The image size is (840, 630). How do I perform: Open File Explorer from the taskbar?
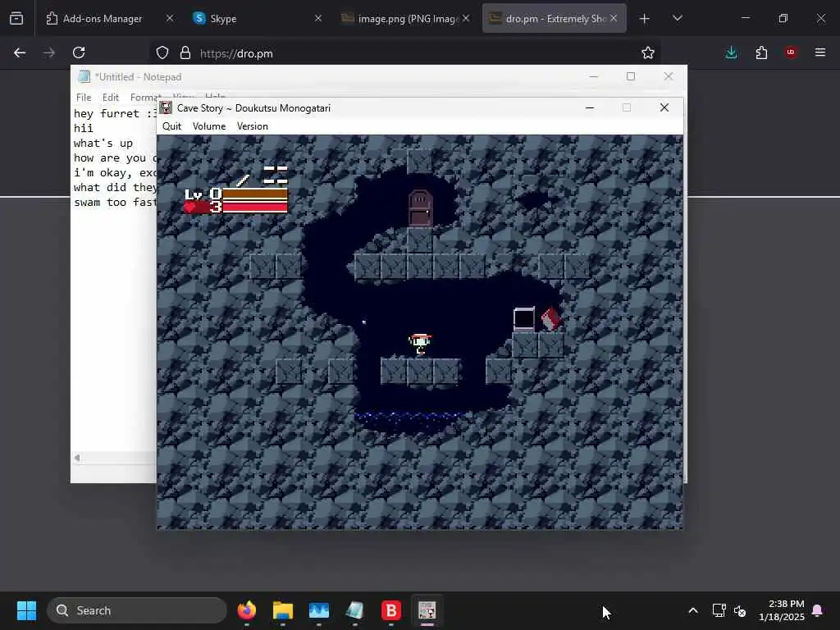pyautogui.click(x=282, y=610)
